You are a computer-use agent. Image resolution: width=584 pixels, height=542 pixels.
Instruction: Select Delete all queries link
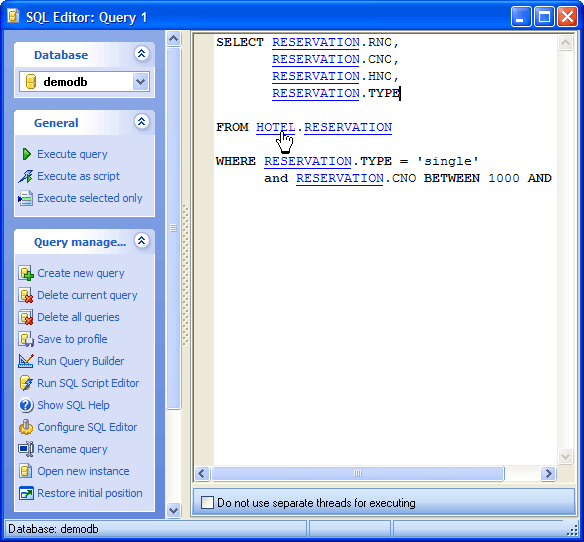point(78,317)
